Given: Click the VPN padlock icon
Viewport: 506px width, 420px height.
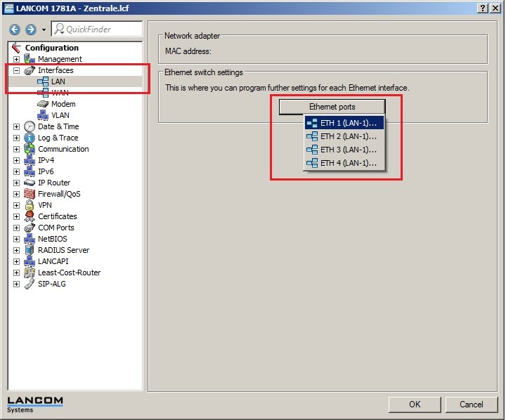Looking at the screenshot, I should click(29, 205).
